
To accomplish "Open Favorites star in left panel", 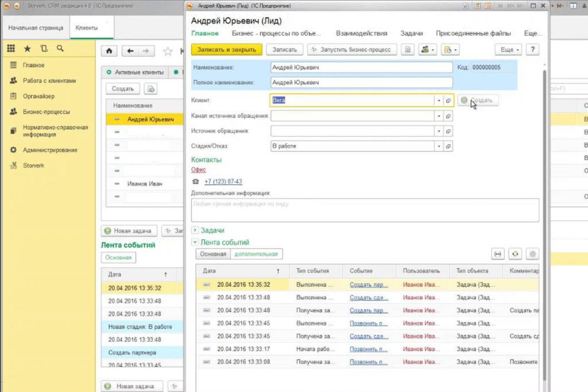I will click(x=28, y=48).
